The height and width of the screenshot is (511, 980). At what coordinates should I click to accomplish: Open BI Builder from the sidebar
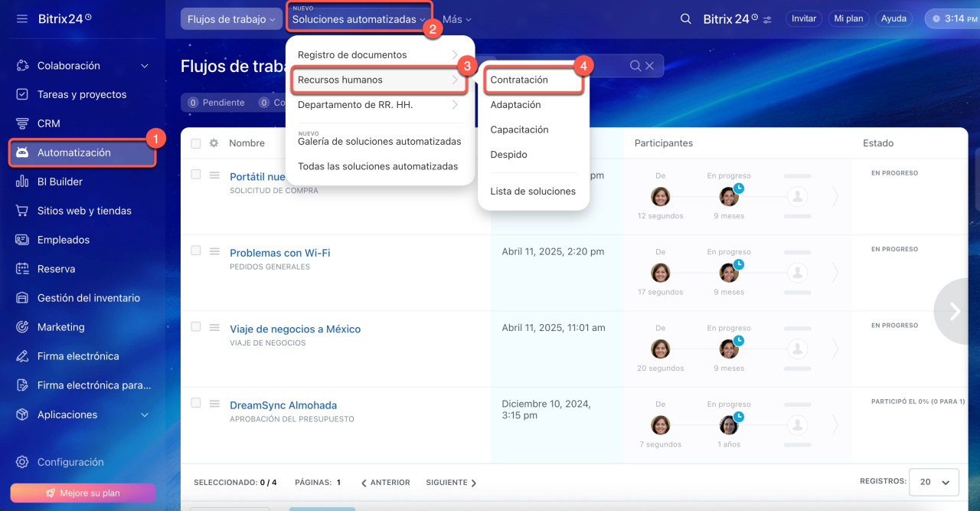60,182
